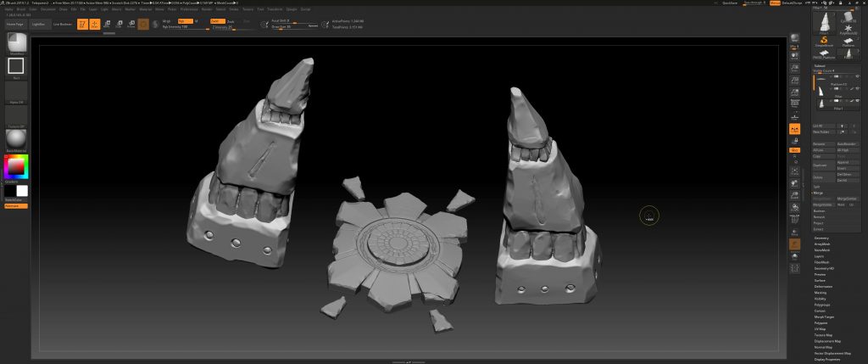
Task: Expand the Deformation palette
Action: [823, 287]
